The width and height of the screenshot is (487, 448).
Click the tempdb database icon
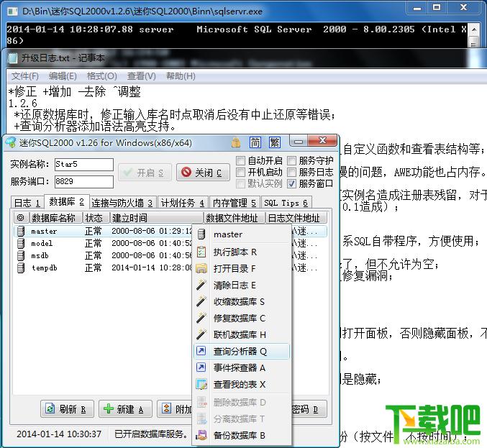[x=21, y=268]
